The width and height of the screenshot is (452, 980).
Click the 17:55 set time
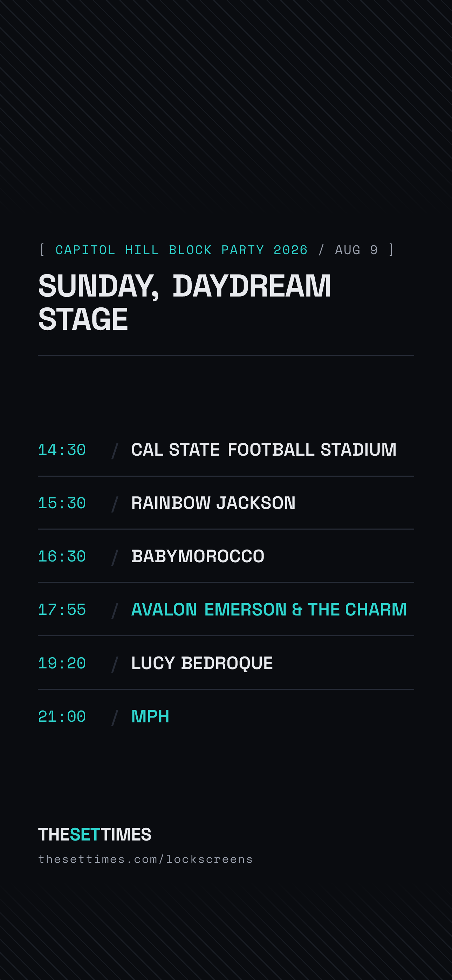[x=62, y=610]
